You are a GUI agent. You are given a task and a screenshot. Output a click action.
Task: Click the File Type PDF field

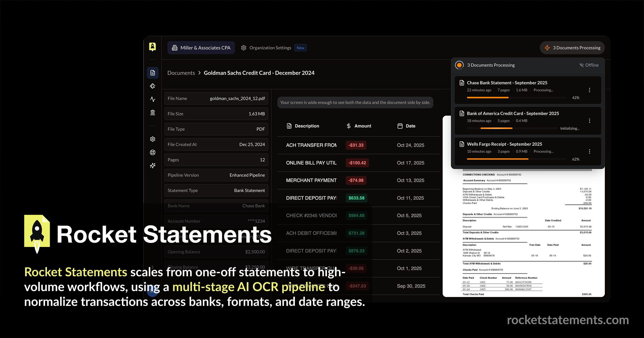[x=216, y=129]
